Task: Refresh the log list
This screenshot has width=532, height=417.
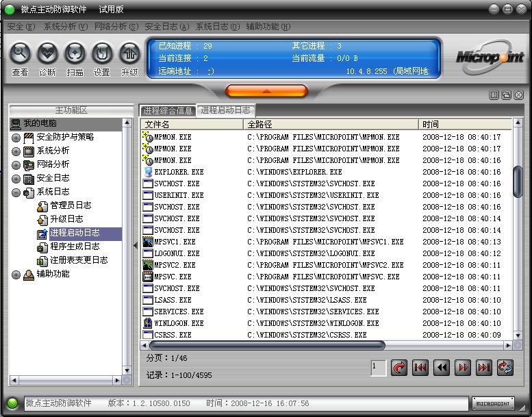Action: (505, 368)
